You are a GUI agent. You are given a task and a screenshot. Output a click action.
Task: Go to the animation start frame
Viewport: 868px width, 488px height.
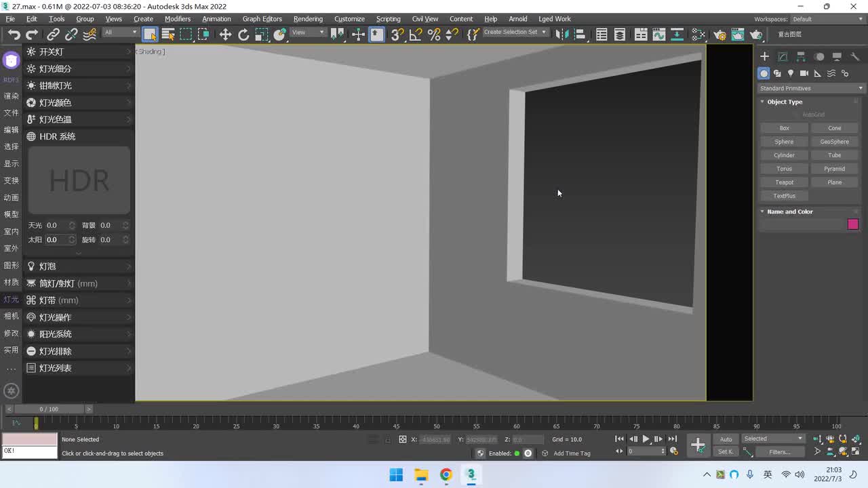(619, 439)
